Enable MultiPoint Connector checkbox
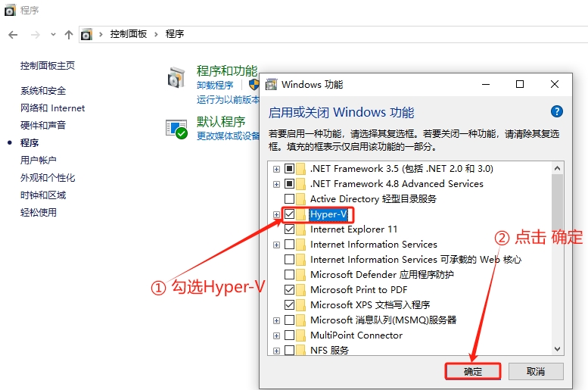This screenshot has width=588, height=390. [x=290, y=335]
